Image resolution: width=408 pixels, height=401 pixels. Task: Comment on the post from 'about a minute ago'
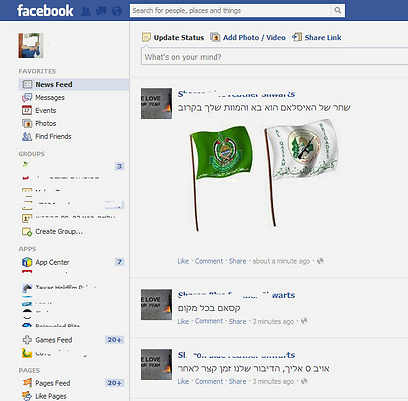tap(209, 261)
